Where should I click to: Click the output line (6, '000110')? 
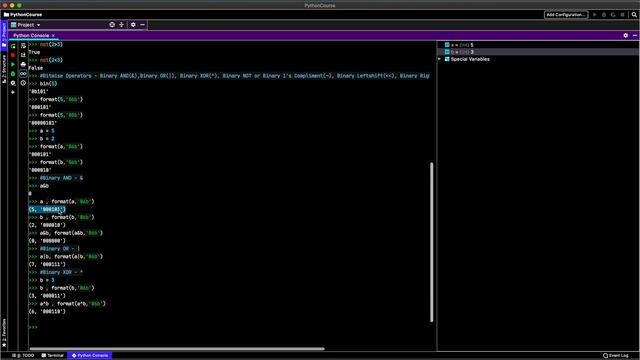[x=47, y=311]
